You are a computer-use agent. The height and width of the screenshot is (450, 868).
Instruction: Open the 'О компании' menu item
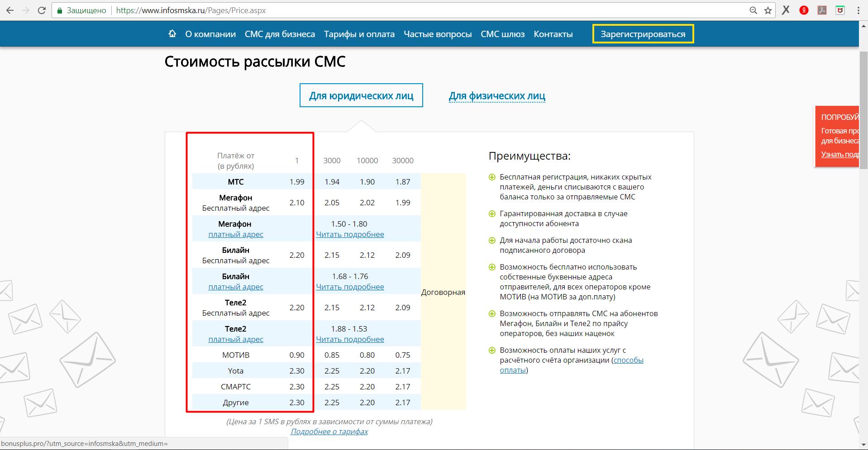pyautogui.click(x=210, y=34)
